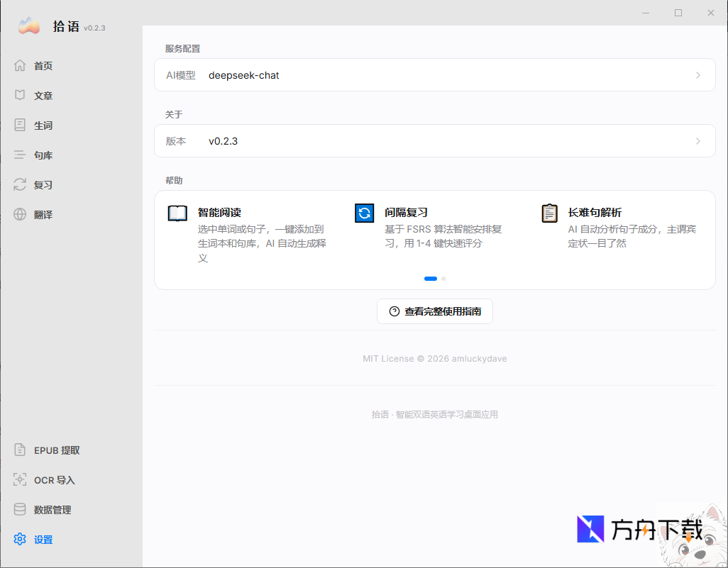The height and width of the screenshot is (568, 728).
Task: Select the 复习 review refresh icon
Action: tap(20, 184)
